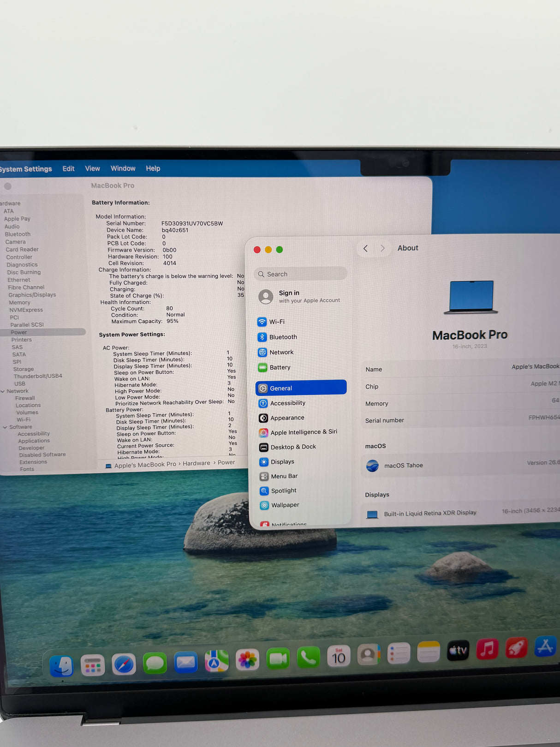Open Launchpad apps icon in the Dock
This screenshot has width=560, height=747.
pyautogui.click(x=93, y=665)
